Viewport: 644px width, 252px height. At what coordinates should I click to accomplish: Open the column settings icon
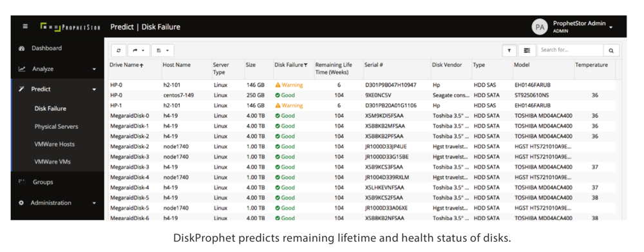pos(527,50)
